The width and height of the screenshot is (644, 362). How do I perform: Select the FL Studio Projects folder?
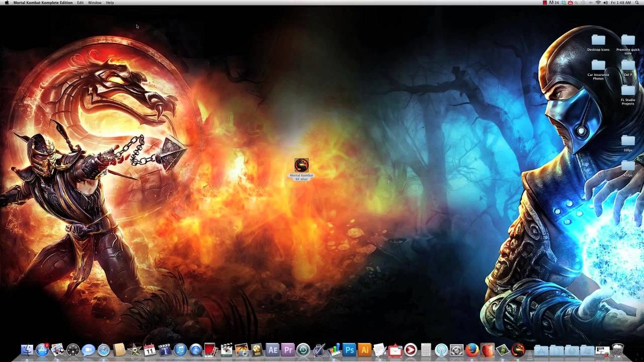pyautogui.click(x=628, y=95)
